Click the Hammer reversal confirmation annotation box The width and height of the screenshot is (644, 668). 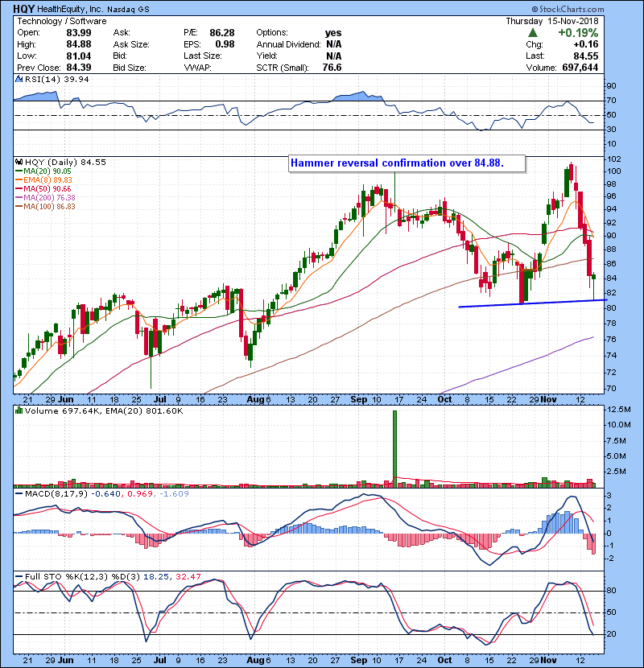coord(407,163)
